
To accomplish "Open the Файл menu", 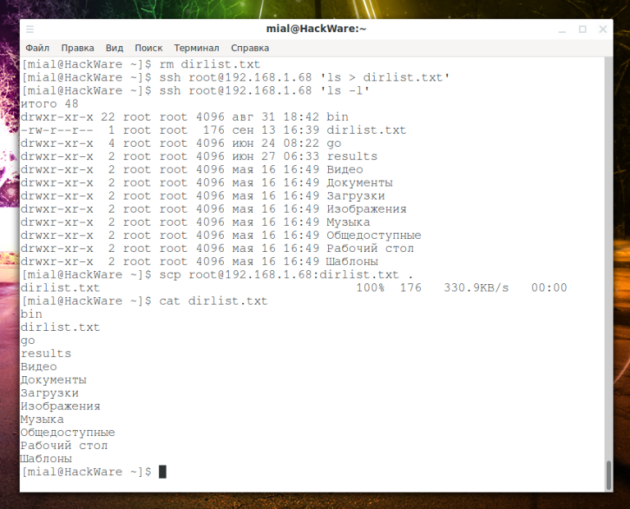I will pyautogui.click(x=38, y=47).
